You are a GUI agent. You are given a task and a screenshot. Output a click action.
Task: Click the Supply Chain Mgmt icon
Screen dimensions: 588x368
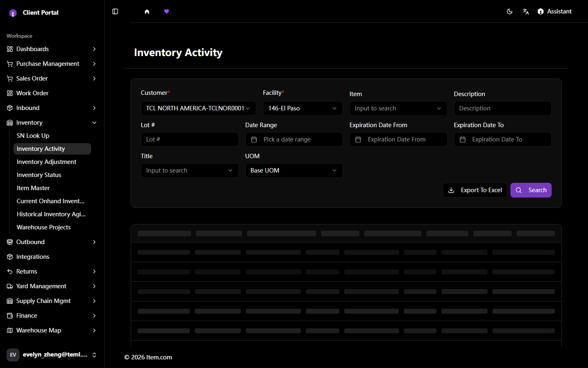10,301
